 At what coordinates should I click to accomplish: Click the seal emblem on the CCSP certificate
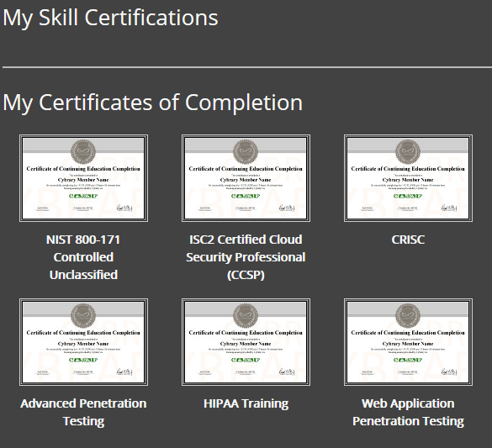(246, 152)
